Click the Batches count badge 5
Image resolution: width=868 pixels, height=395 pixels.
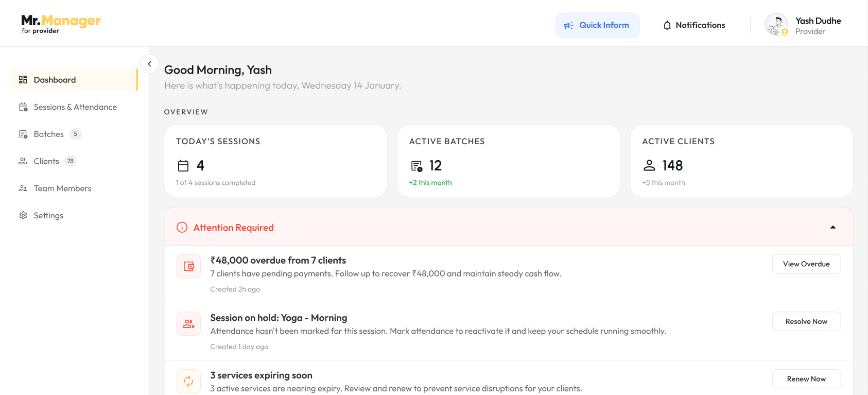click(75, 134)
